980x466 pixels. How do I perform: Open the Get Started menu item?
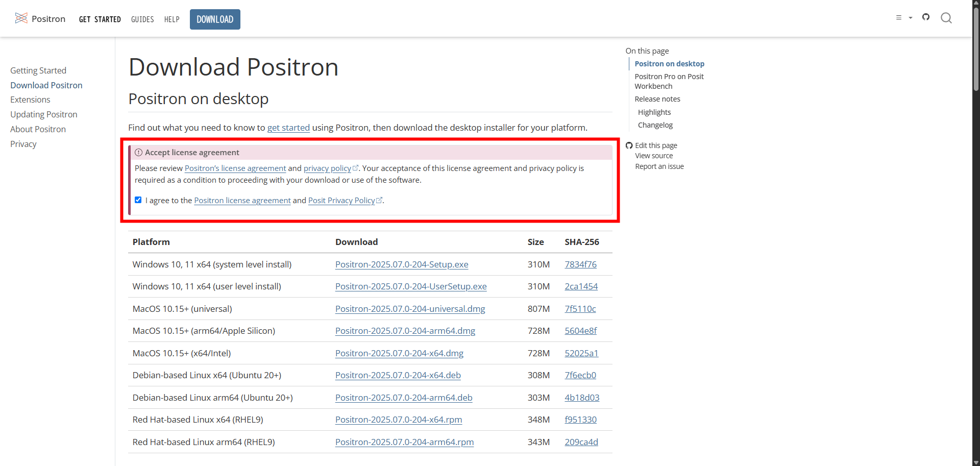point(100,19)
